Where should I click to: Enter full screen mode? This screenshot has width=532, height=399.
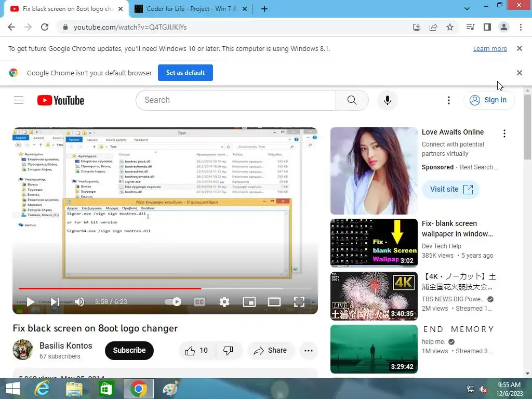point(299,302)
